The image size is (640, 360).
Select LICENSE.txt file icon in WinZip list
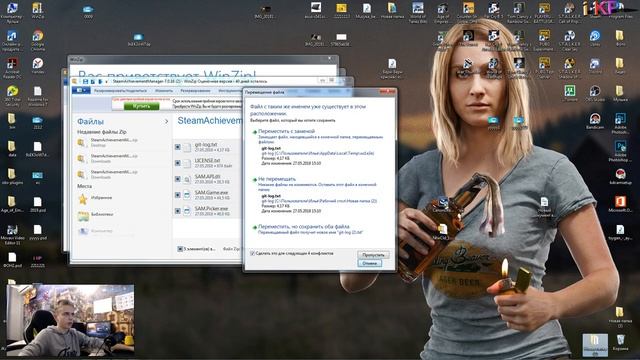(x=187, y=163)
